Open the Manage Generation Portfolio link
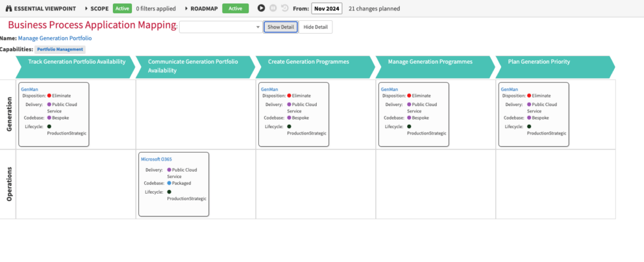The height and width of the screenshot is (262, 644). pos(55,38)
